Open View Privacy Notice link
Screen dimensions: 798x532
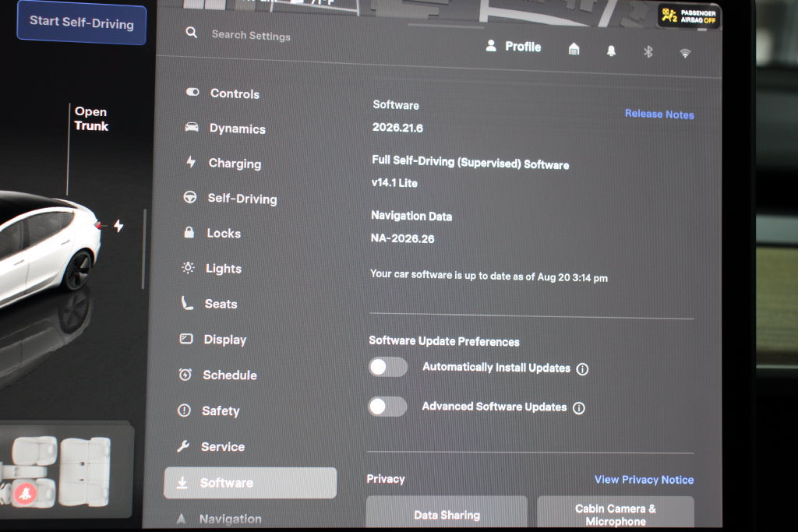[644, 480]
